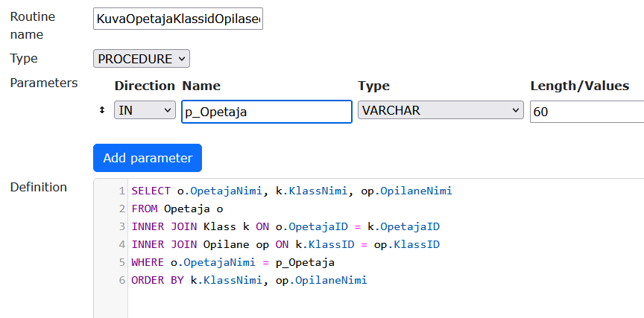This screenshot has width=644, height=318.
Task: Select the Length/Values field containing 60
Action: (x=586, y=112)
